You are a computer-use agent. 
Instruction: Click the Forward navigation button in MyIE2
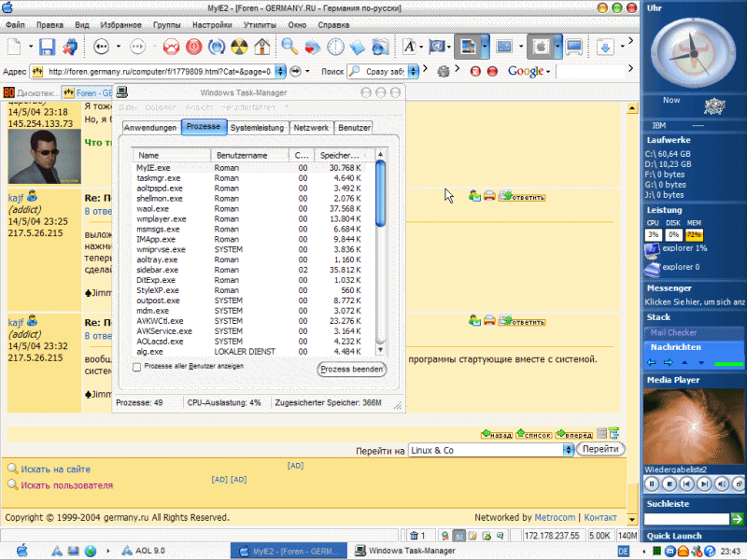coord(137,47)
